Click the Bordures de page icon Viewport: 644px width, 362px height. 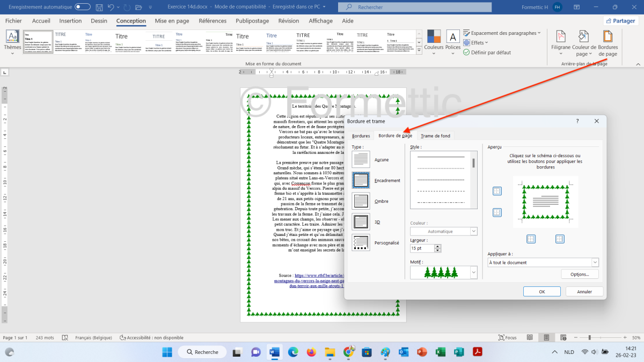(608, 37)
